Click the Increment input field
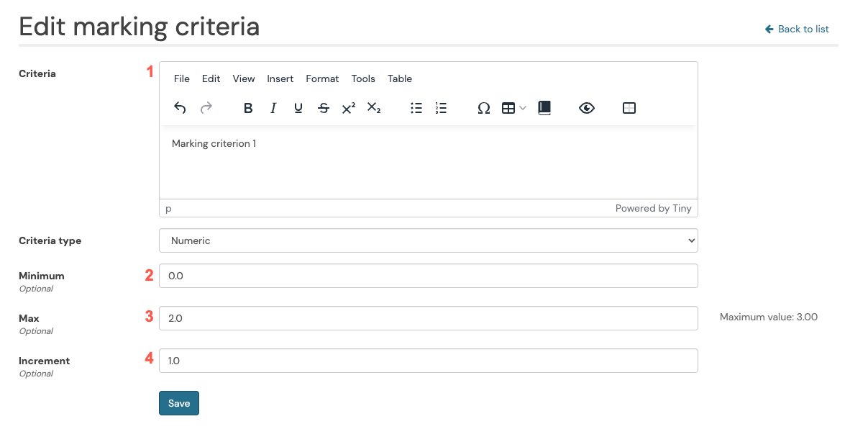Image resolution: width=868 pixels, height=442 pixels. (x=428, y=361)
